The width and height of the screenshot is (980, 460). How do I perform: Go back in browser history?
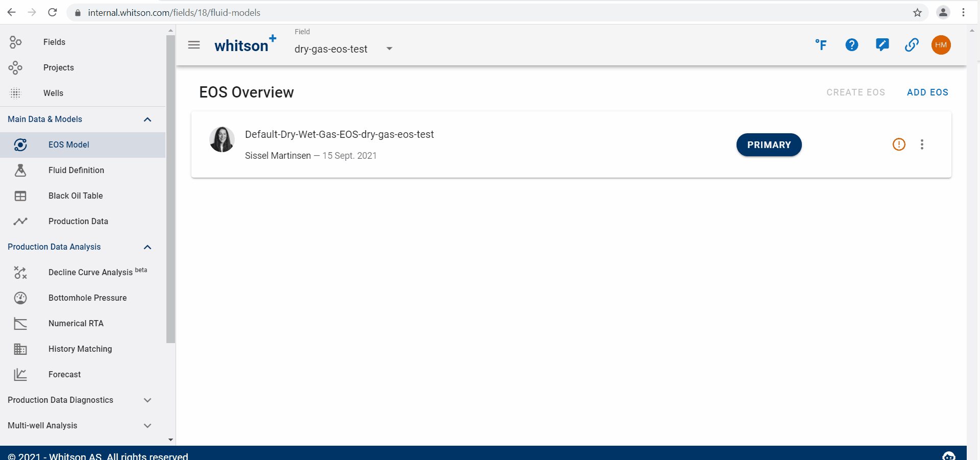point(11,12)
